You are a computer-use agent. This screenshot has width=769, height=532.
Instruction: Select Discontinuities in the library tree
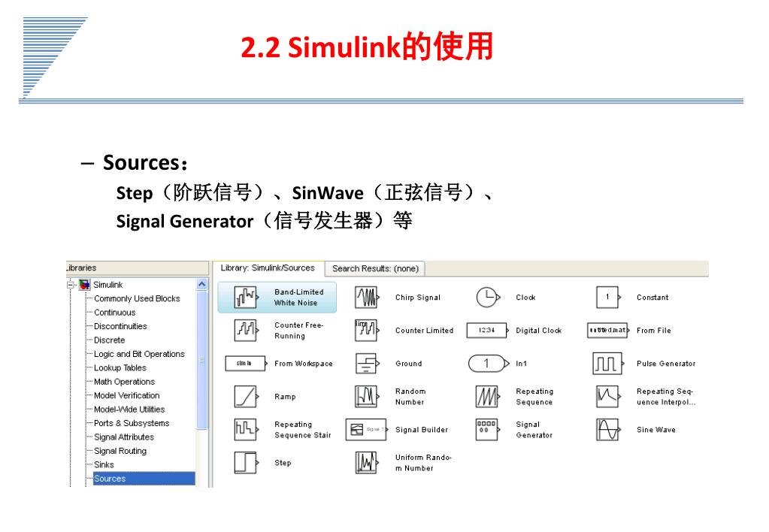(x=120, y=326)
